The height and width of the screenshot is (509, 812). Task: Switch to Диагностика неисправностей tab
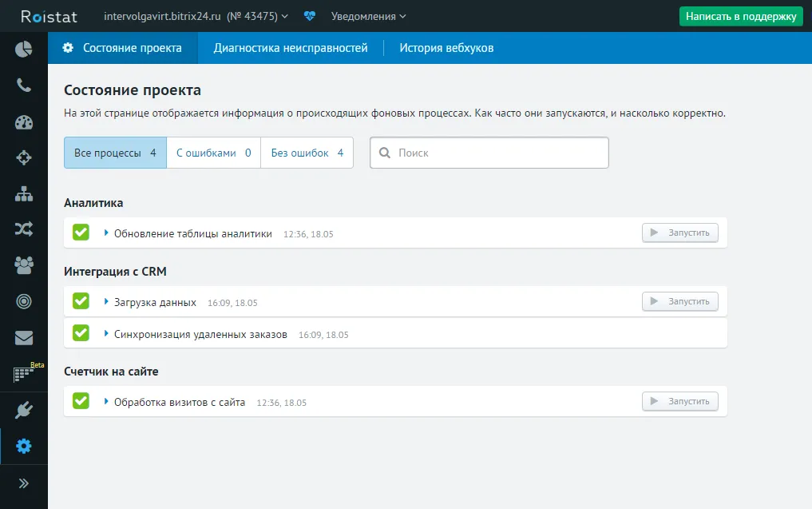pyautogui.click(x=291, y=48)
